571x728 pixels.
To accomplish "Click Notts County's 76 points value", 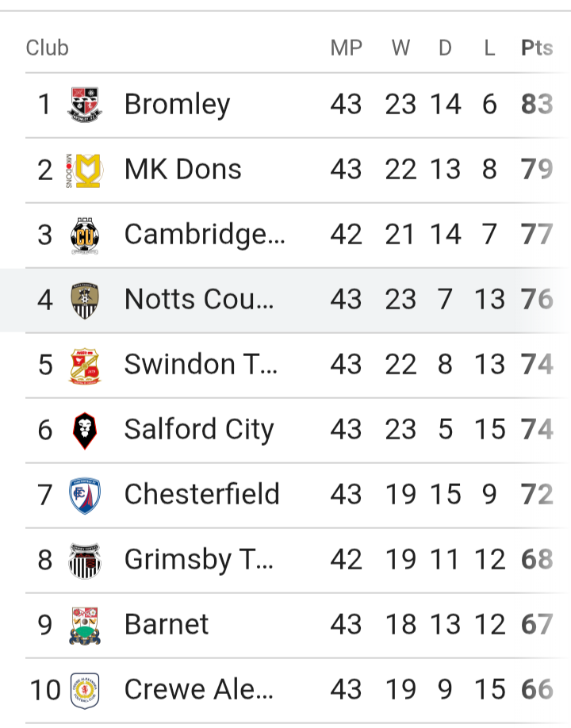I will click(536, 299).
